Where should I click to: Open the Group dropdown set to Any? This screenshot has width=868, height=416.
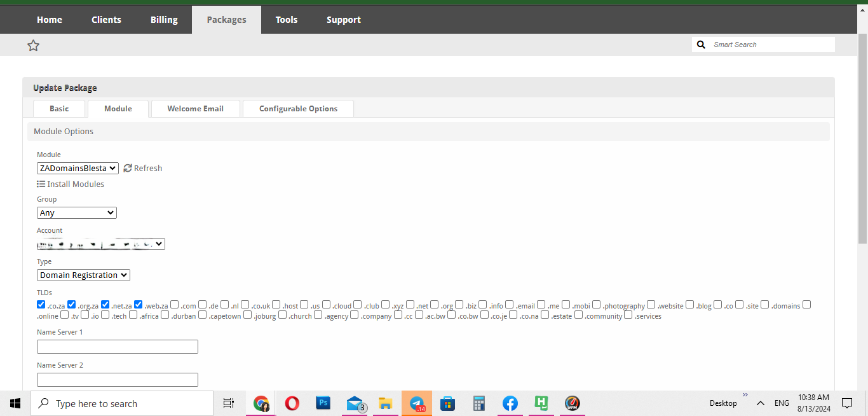[77, 213]
